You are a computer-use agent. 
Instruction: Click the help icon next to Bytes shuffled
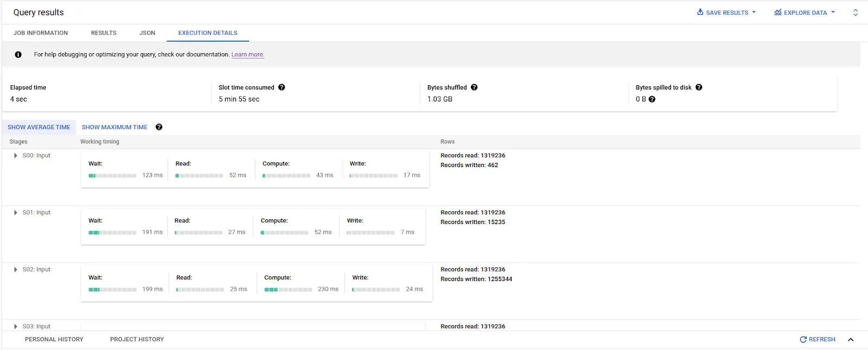(474, 87)
